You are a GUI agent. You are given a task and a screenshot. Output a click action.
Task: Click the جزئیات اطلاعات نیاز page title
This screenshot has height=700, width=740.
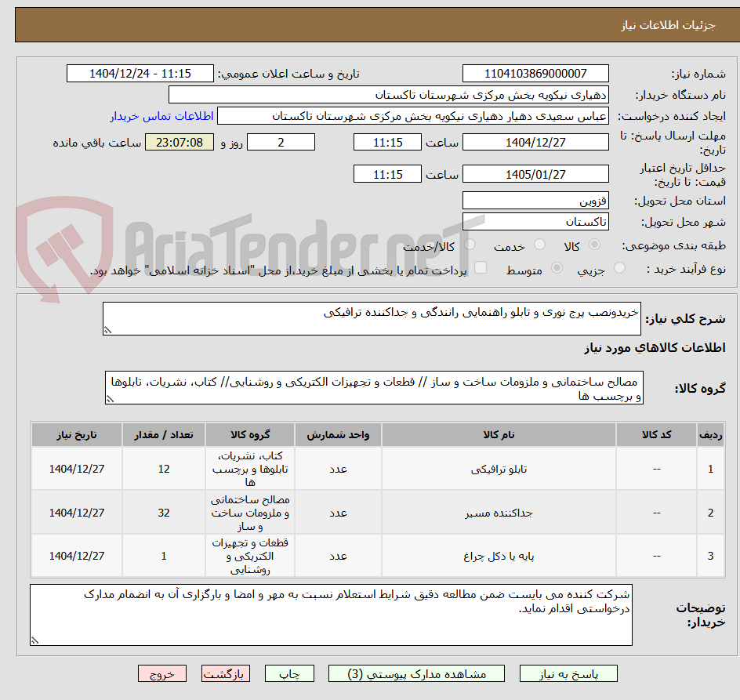pyautogui.click(x=668, y=25)
